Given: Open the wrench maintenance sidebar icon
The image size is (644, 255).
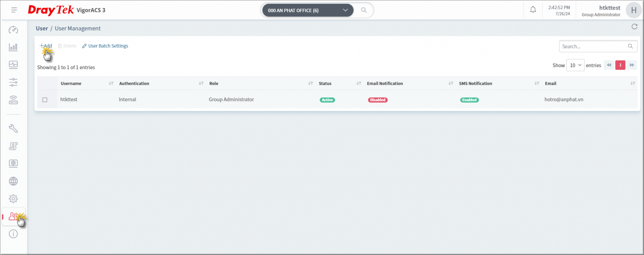Looking at the screenshot, I should tap(13, 128).
